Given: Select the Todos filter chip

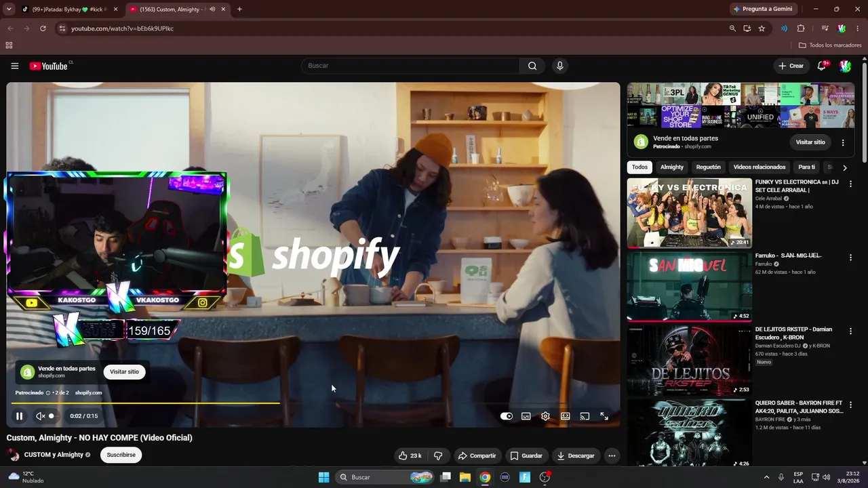Looking at the screenshot, I should 639,167.
